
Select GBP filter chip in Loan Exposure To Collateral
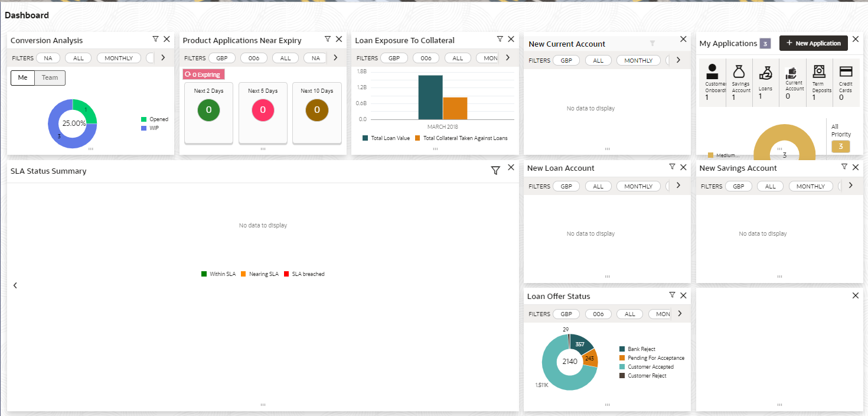tap(394, 58)
